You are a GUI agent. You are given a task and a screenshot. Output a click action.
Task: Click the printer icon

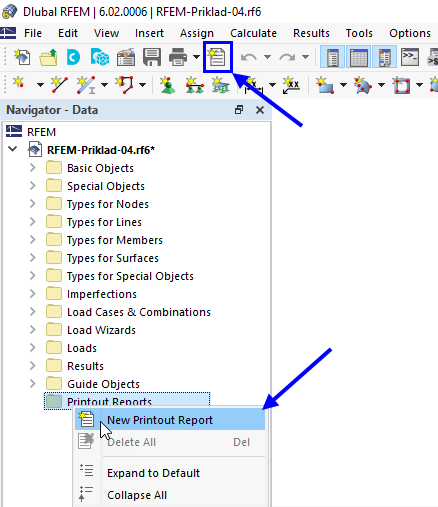click(x=178, y=57)
